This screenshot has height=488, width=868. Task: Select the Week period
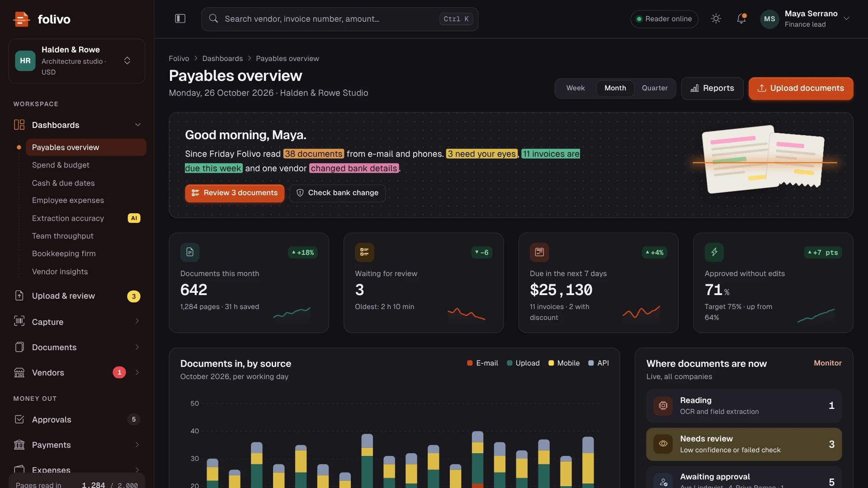[x=575, y=88]
